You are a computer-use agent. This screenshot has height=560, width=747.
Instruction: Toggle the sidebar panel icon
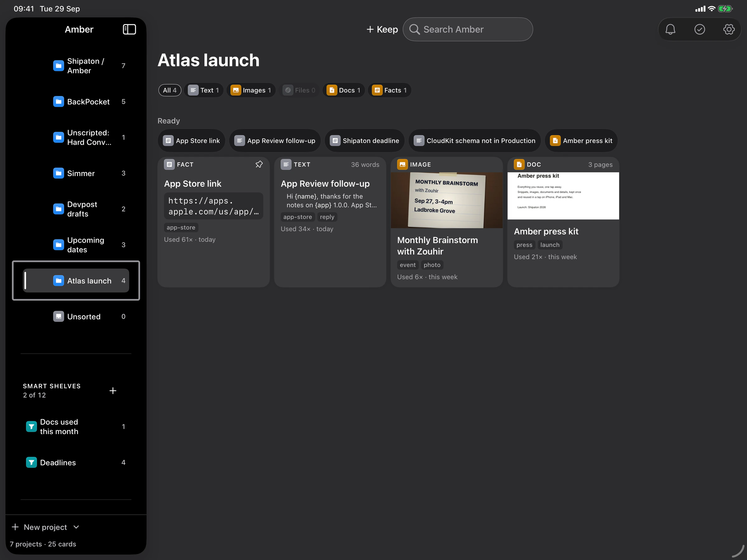(129, 29)
